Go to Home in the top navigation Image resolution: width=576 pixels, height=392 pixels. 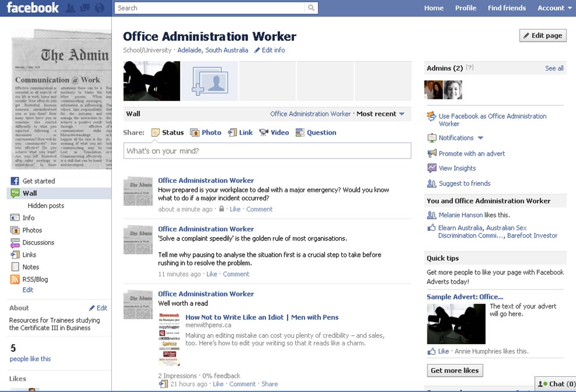pyautogui.click(x=434, y=8)
